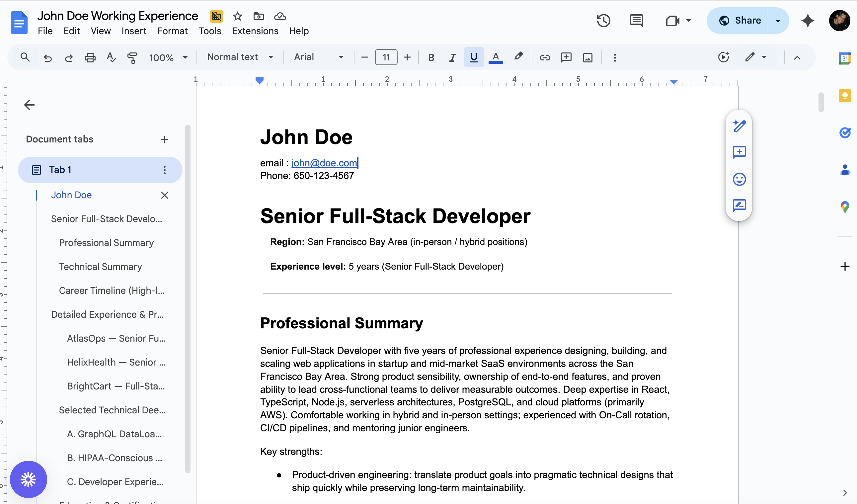
Task: Open Google Keep in side panel
Action: coord(845,96)
